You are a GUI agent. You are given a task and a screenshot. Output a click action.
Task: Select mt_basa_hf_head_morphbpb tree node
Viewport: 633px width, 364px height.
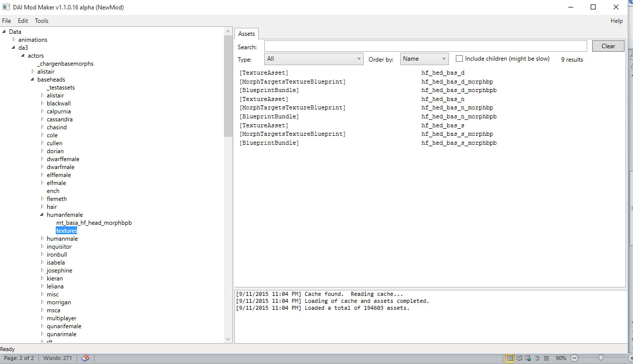point(94,223)
